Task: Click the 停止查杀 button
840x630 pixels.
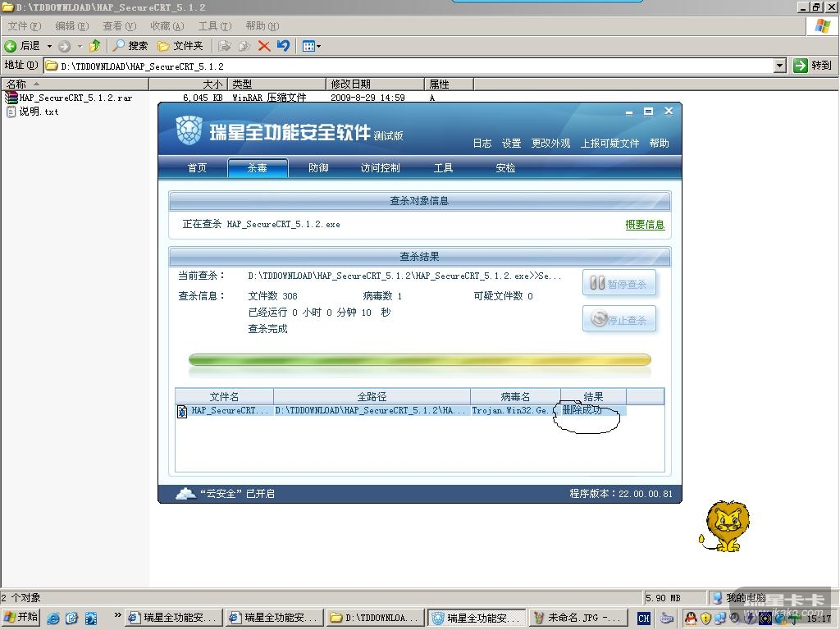Action: click(x=619, y=319)
